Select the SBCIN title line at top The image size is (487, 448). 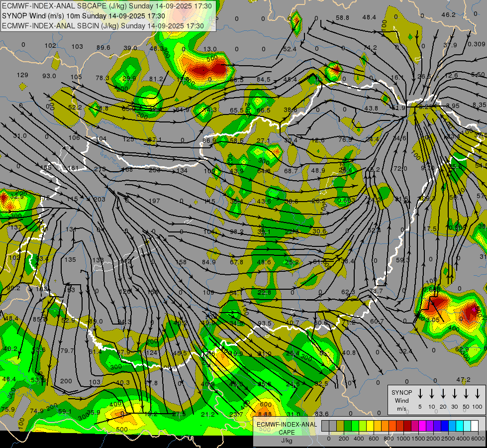click(103, 26)
